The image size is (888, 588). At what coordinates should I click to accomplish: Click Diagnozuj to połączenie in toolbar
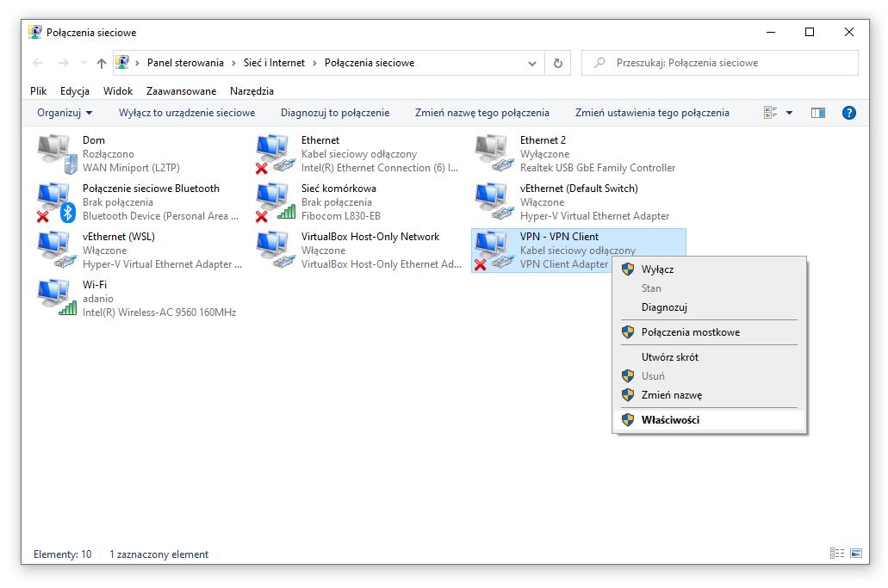(x=334, y=113)
